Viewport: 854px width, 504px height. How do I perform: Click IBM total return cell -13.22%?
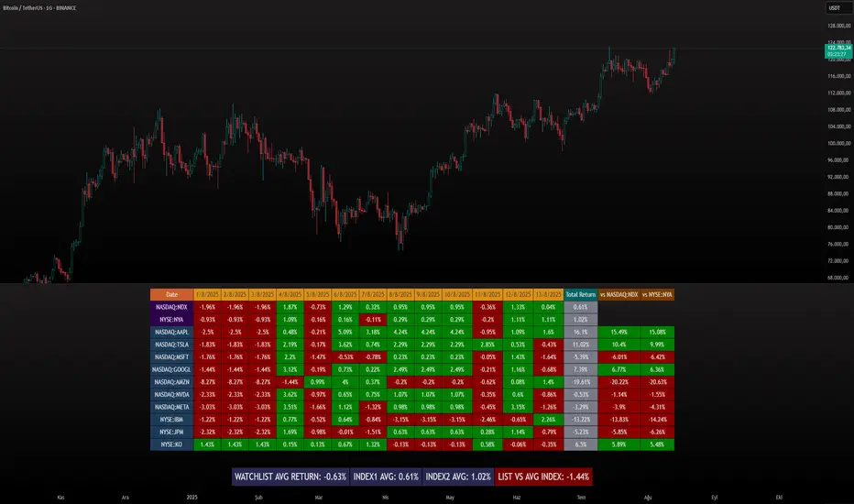coord(581,420)
